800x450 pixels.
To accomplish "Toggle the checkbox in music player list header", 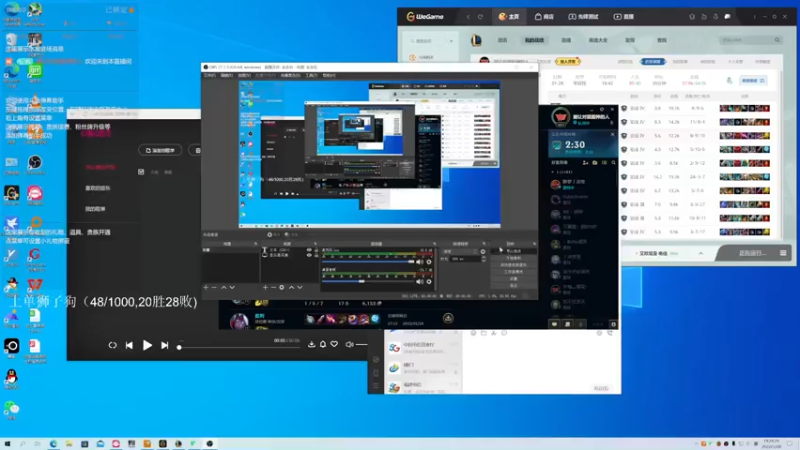I will (x=141, y=172).
